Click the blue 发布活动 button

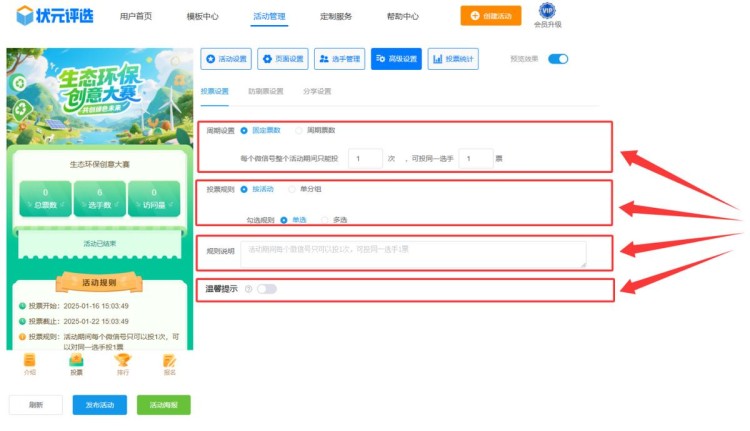pos(99,404)
